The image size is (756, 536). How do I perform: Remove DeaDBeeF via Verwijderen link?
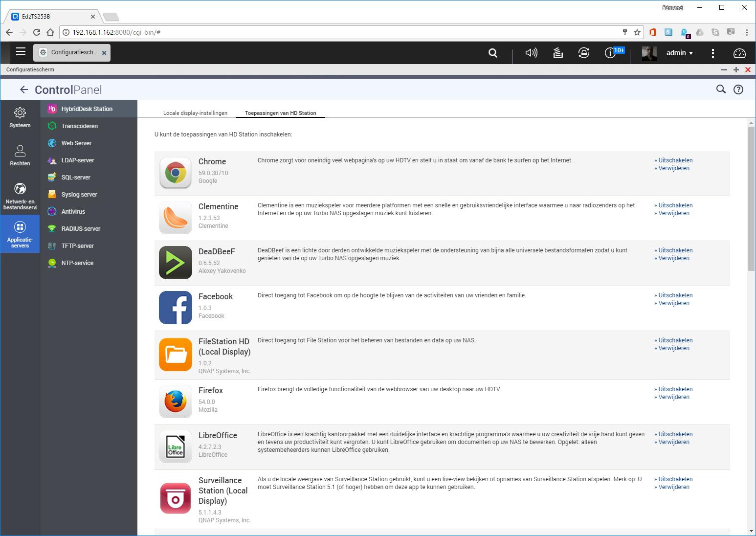point(672,258)
